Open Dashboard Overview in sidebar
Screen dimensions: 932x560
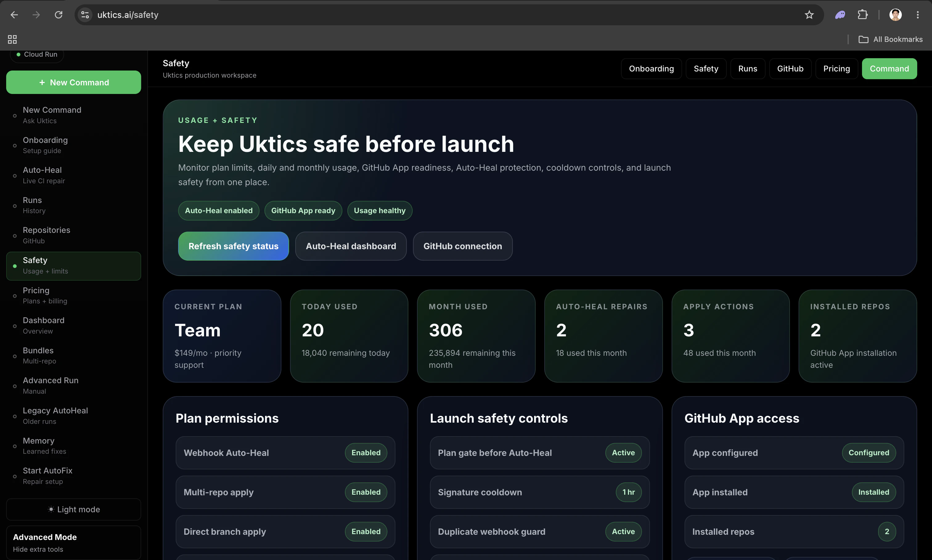(x=74, y=326)
